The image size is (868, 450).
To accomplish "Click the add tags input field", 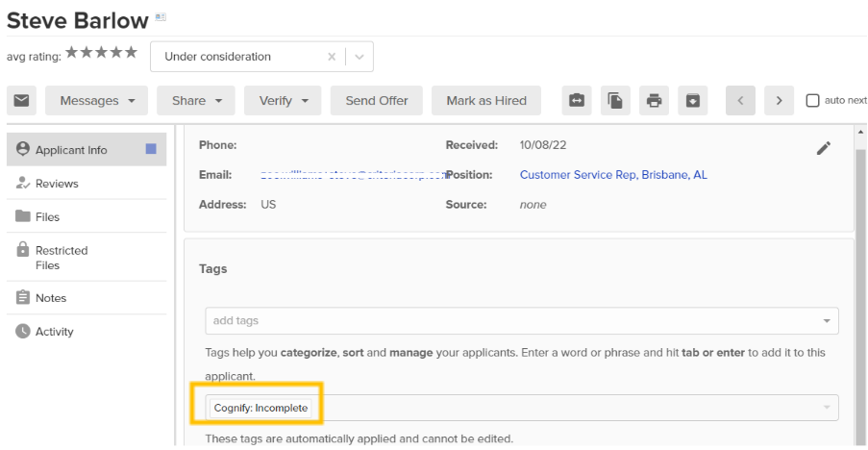I will [x=509, y=320].
